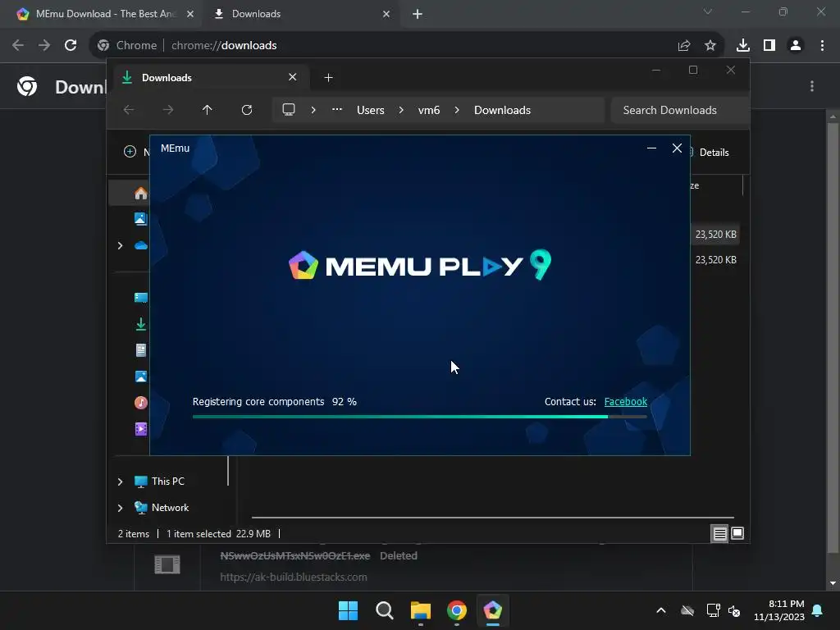Click Downloads in the breadcrumb path

[x=503, y=111]
